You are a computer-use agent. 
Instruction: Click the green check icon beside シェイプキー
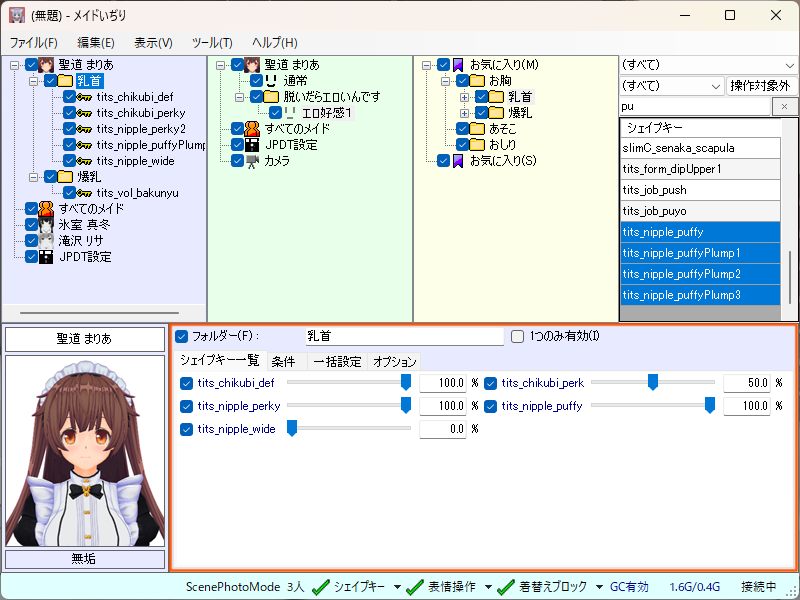tap(321, 587)
